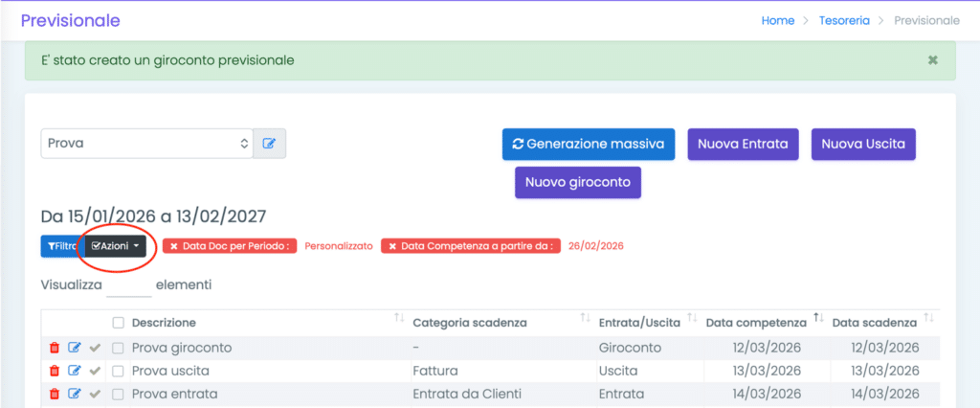Toggle the select-all checkbox in header

[119, 323]
